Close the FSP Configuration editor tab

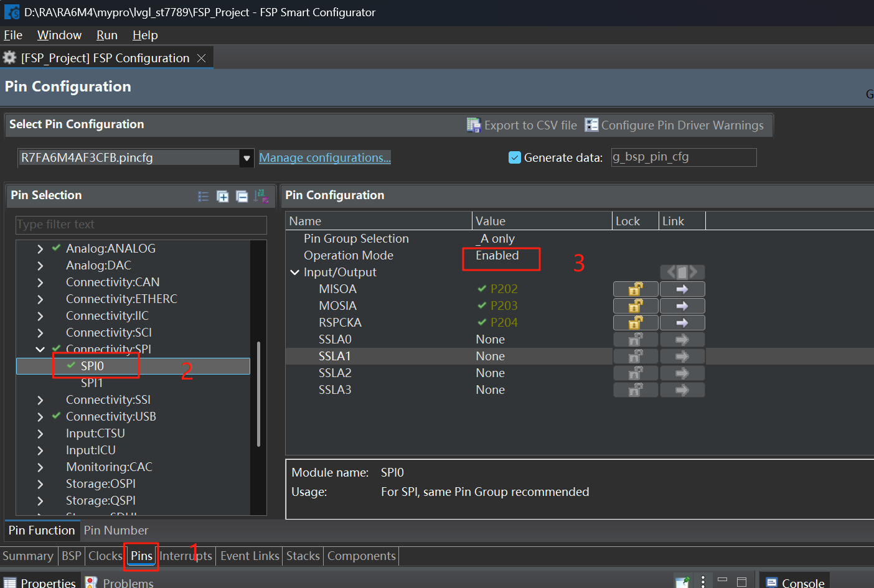[x=201, y=58]
